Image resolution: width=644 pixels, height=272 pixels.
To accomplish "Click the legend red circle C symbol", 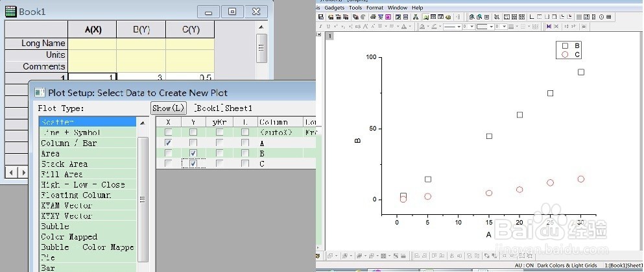I will coord(565,55).
